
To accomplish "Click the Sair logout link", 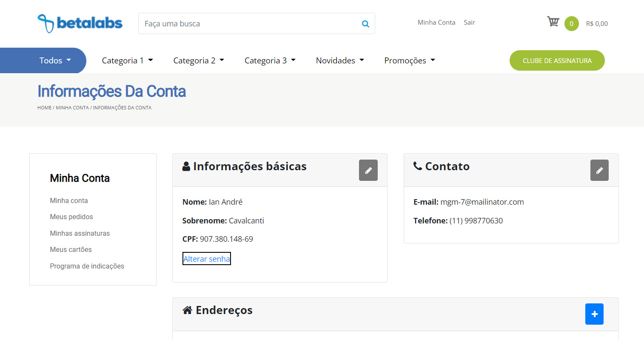I will pos(469,23).
